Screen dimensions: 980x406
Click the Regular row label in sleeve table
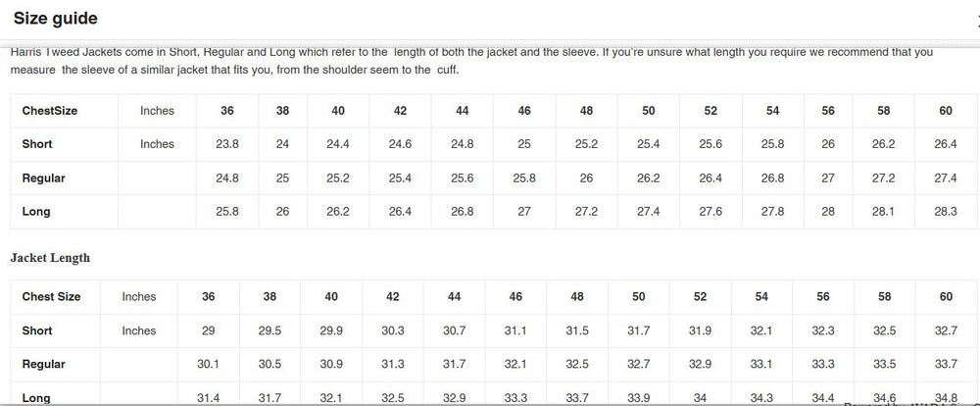tap(43, 178)
